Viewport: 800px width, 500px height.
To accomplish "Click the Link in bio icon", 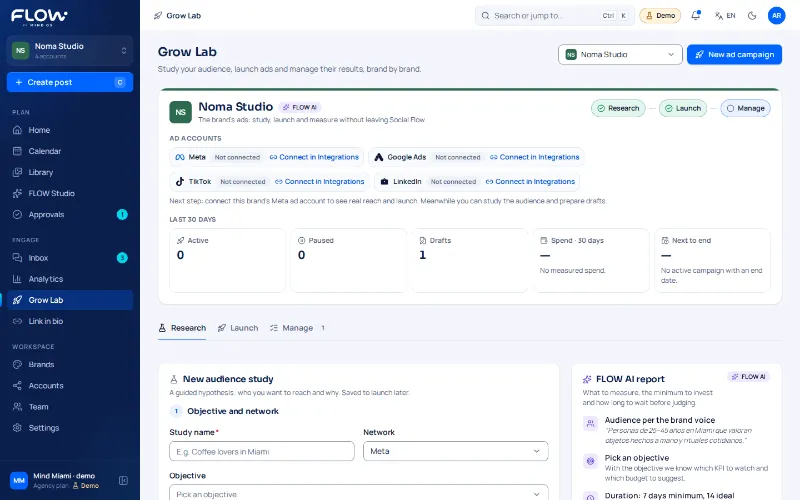I will (17, 321).
